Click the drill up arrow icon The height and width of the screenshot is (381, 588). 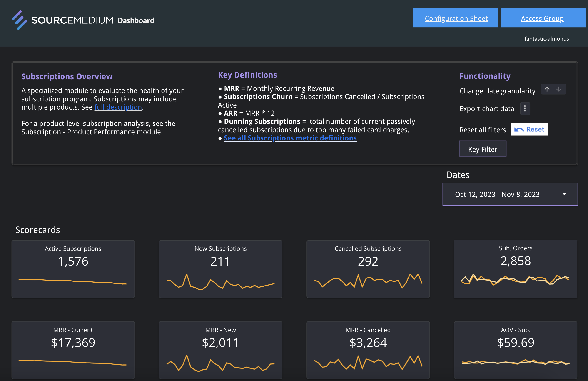(x=547, y=89)
